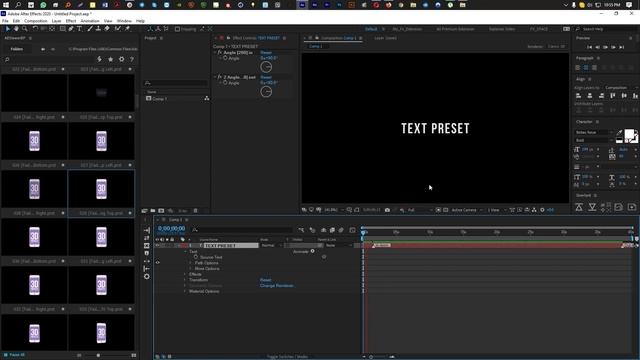This screenshot has height=360, width=640.
Task: Select the Puppet Pin tool
Action: (x=127, y=29)
